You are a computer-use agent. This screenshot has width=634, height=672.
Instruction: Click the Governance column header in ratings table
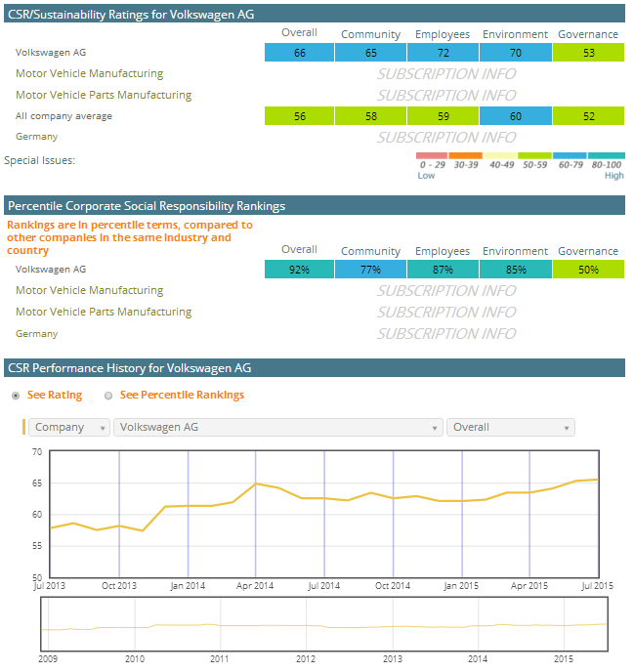588,34
